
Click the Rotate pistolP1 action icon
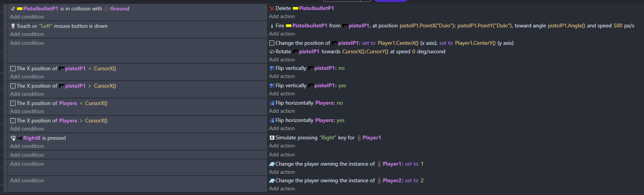click(x=272, y=52)
